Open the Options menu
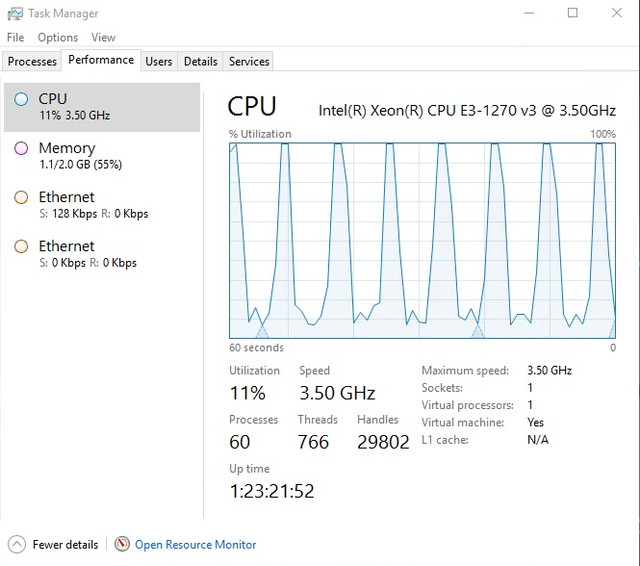The width and height of the screenshot is (640, 566). [58, 38]
